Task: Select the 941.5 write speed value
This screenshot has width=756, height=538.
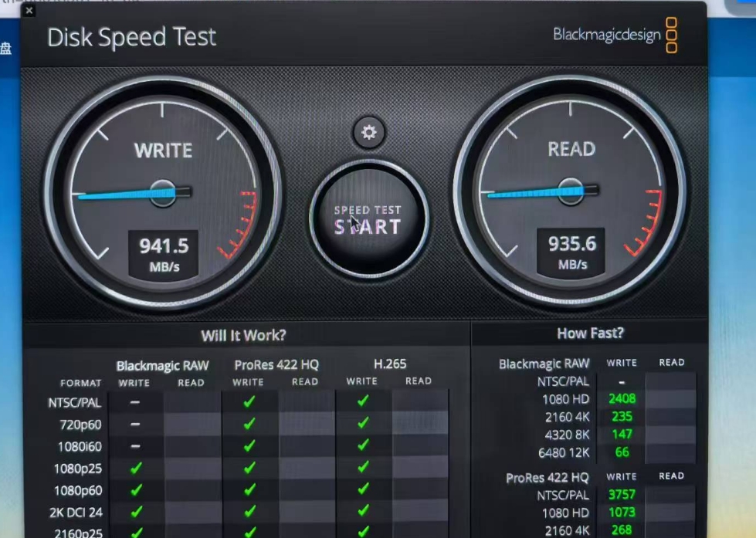Action: [x=164, y=246]
